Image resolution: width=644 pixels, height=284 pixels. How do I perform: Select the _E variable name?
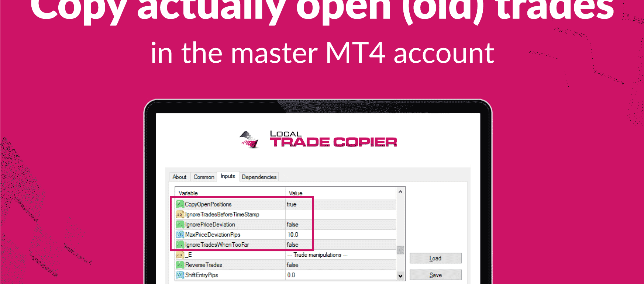point(189,255)
